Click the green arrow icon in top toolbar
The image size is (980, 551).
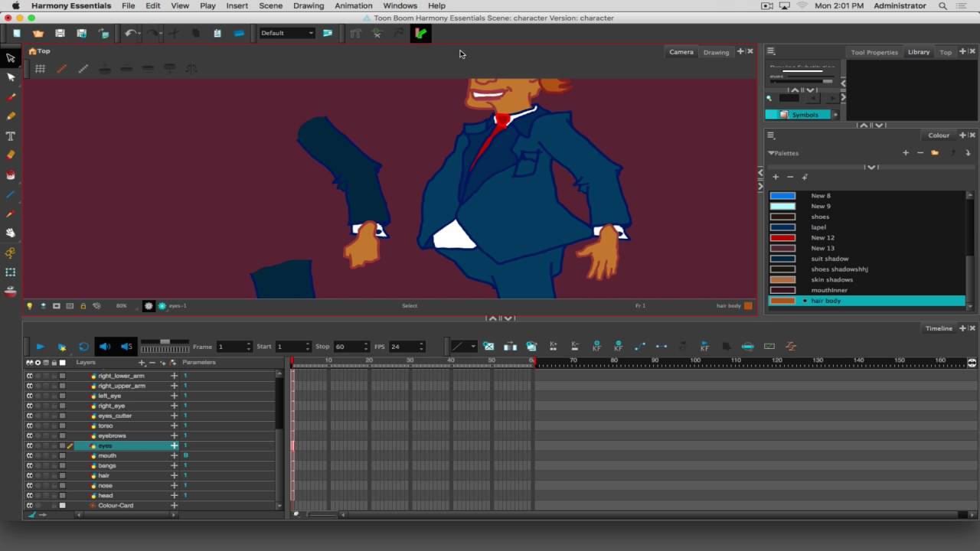click(420, 33)
